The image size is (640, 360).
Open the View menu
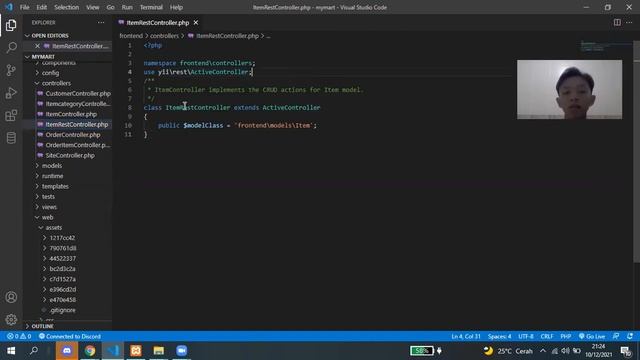(x=93, y=7)
